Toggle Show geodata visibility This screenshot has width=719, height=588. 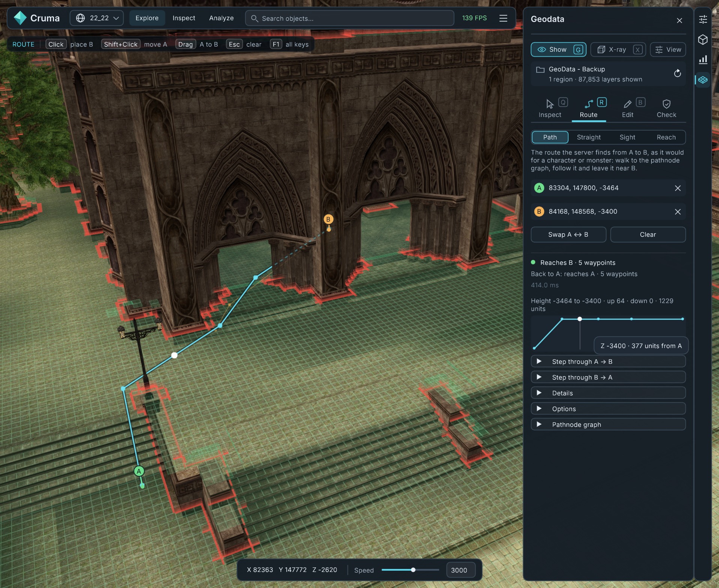pyautogui.click(x=559, y=49)
